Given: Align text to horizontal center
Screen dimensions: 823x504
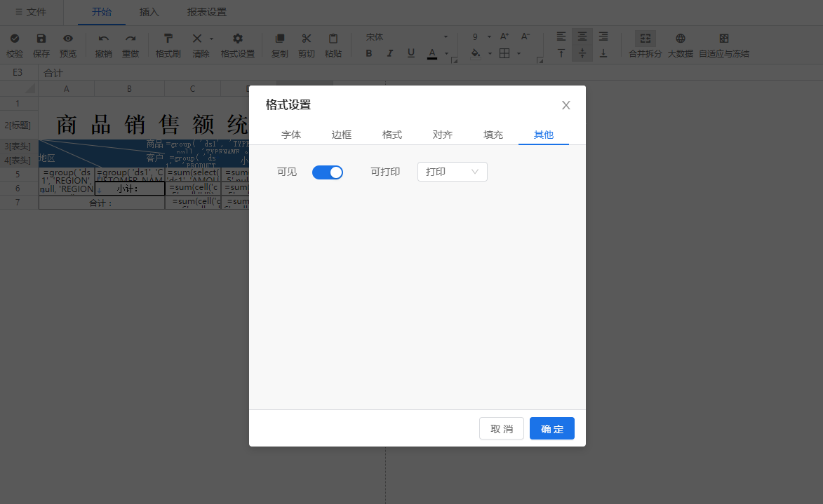Looking at the screenshot, I should coord(582,36).
